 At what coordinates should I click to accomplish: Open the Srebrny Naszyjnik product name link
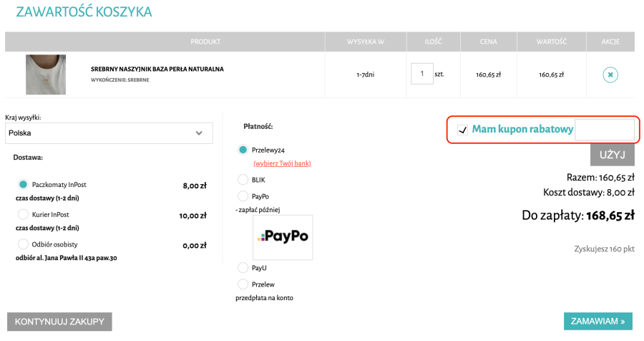pos(157,69)
